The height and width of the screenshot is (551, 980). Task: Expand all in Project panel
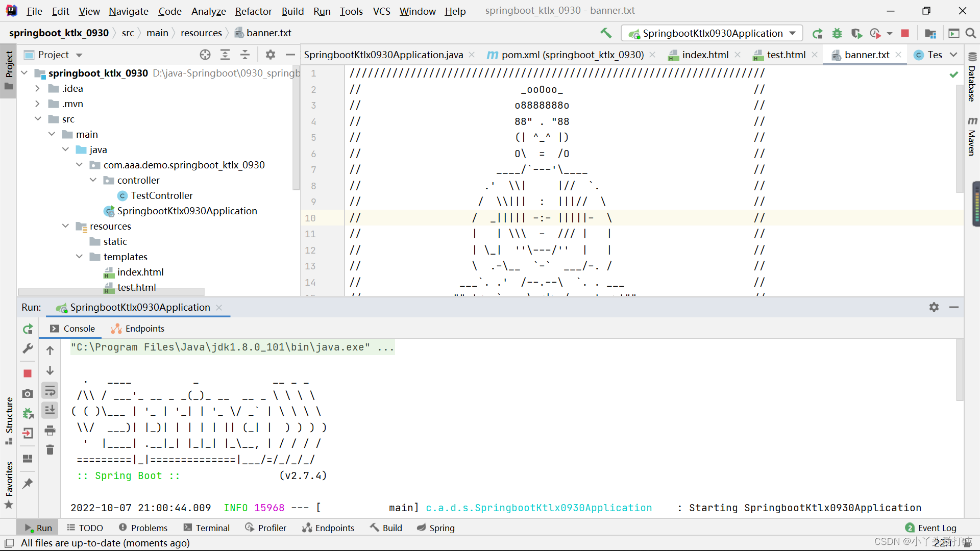tap(225, 55)
